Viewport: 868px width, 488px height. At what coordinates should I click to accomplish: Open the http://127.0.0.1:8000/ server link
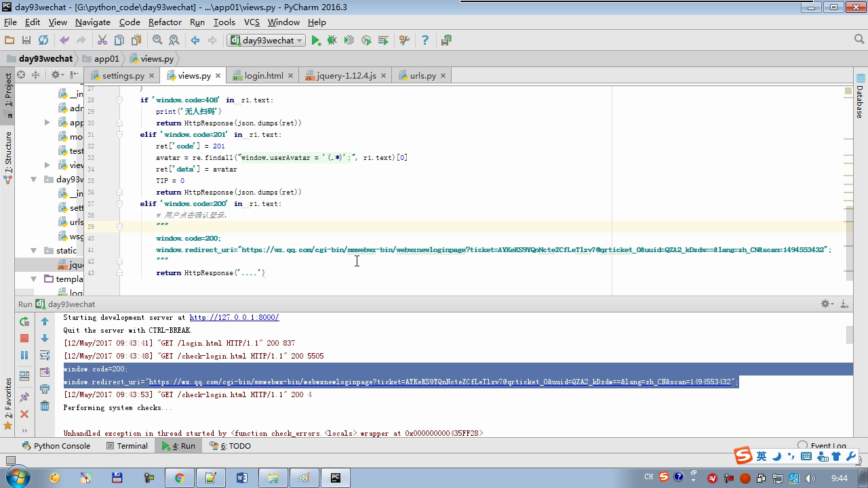click(x=234, y=317)
